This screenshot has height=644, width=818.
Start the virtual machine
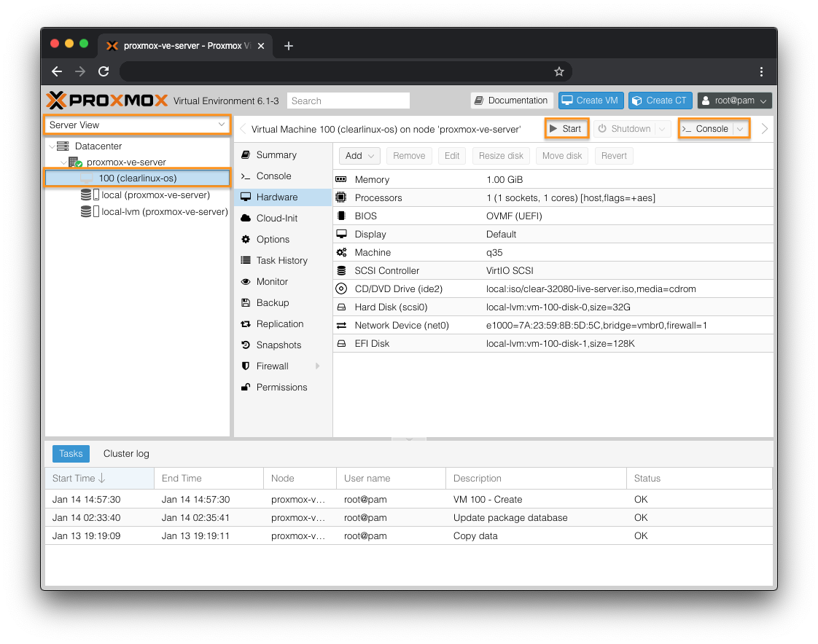click(566, 129)
